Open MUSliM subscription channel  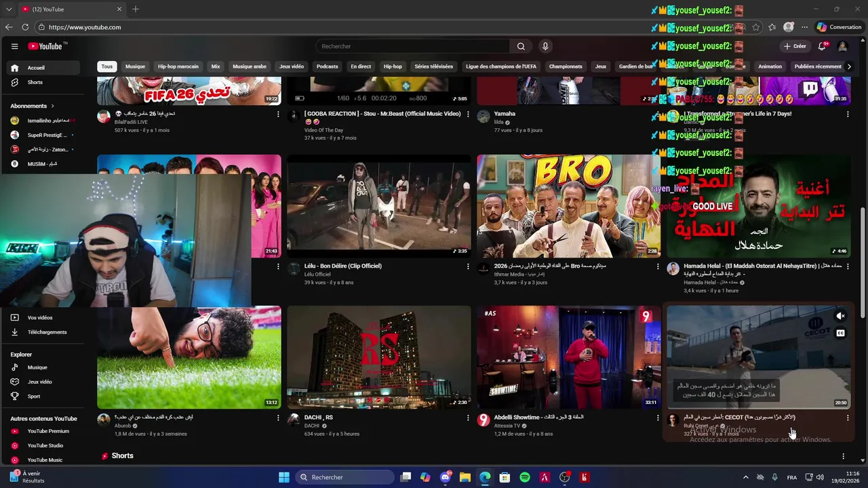tap(42, 163)
